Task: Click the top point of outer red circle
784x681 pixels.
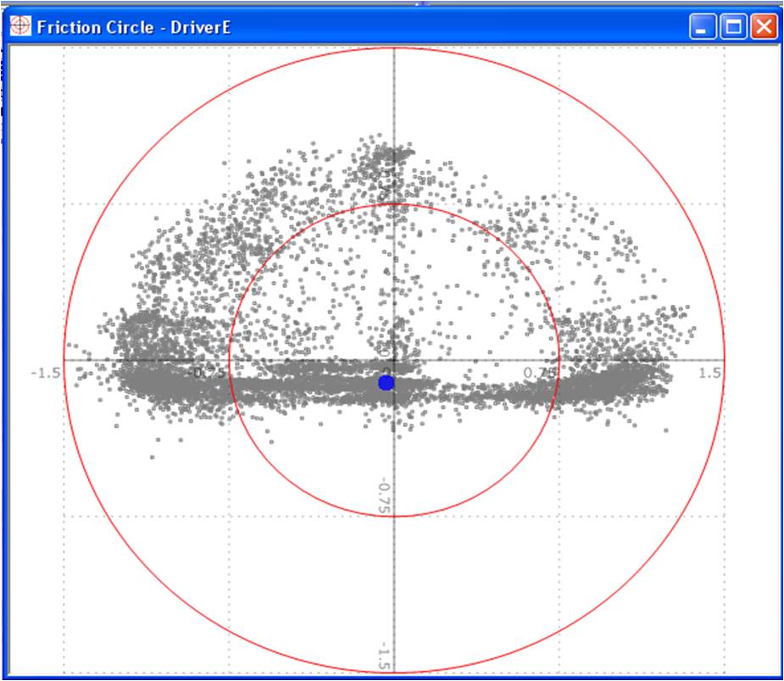Action: pyautogui.click(x=394, y=47)
